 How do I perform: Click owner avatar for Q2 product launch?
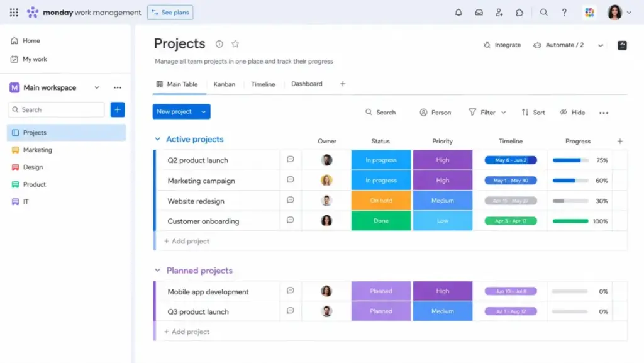[x=326, y=160]
